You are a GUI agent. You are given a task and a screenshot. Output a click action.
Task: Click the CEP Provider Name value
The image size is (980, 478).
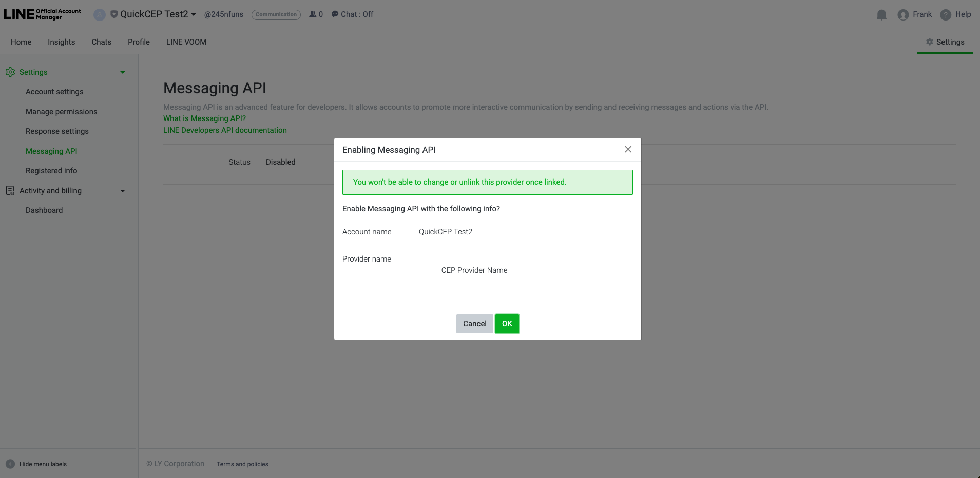(474, 270)
